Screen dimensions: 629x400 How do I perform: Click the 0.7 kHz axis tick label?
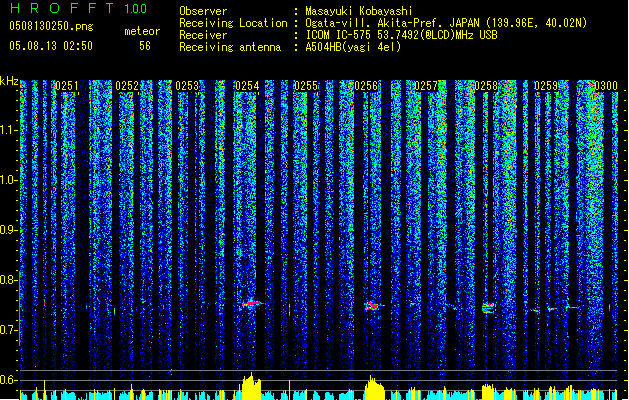point(8,330)
